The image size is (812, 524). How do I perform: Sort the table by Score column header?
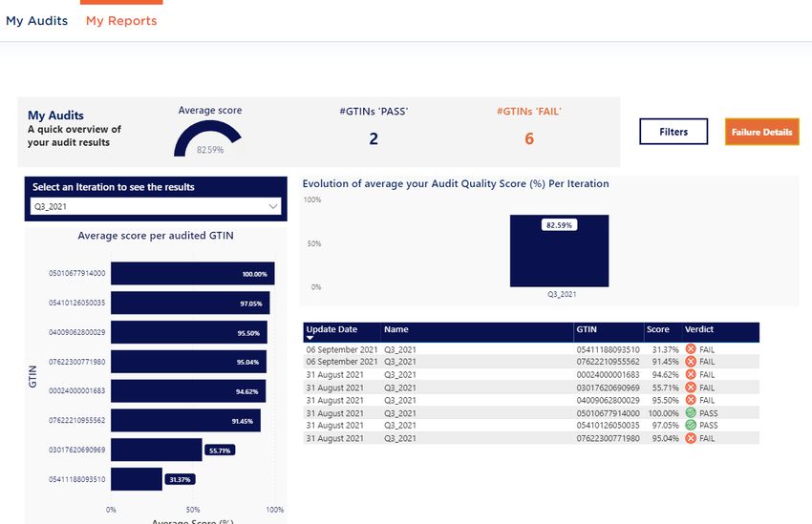(657, 329)
